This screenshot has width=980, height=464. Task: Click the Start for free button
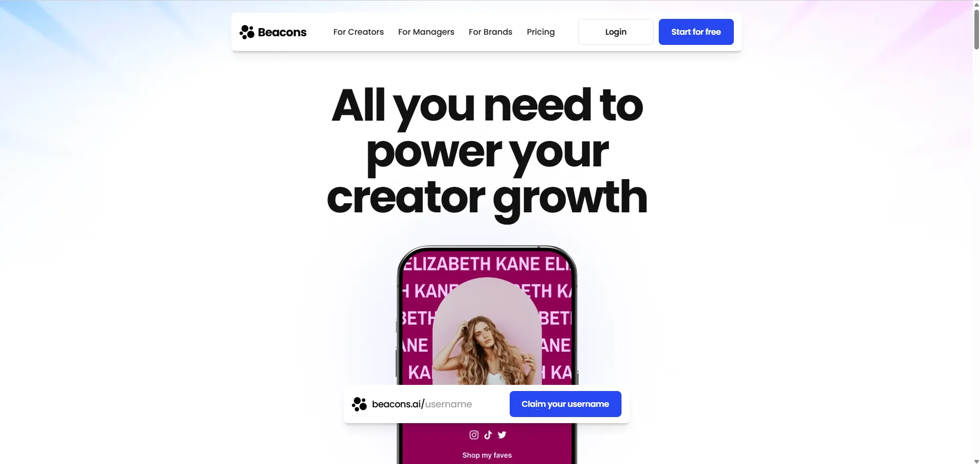(x=696, y=32)
